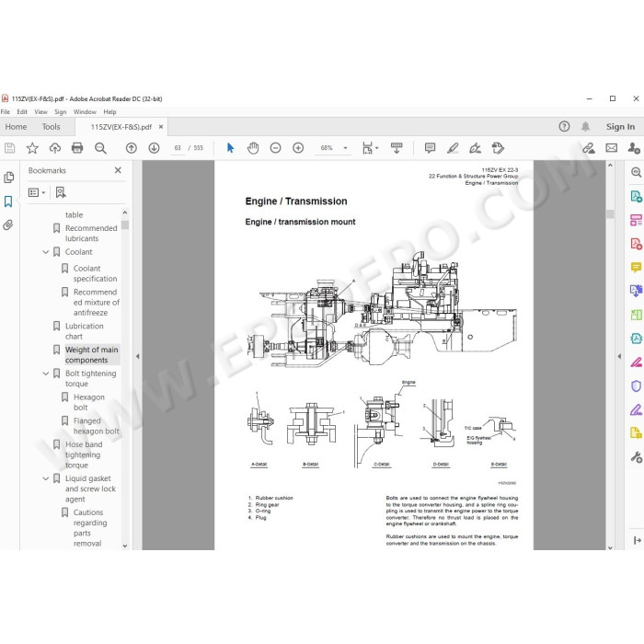Close the Bookmarks panel
644x644 pixels.
[118, 170]
